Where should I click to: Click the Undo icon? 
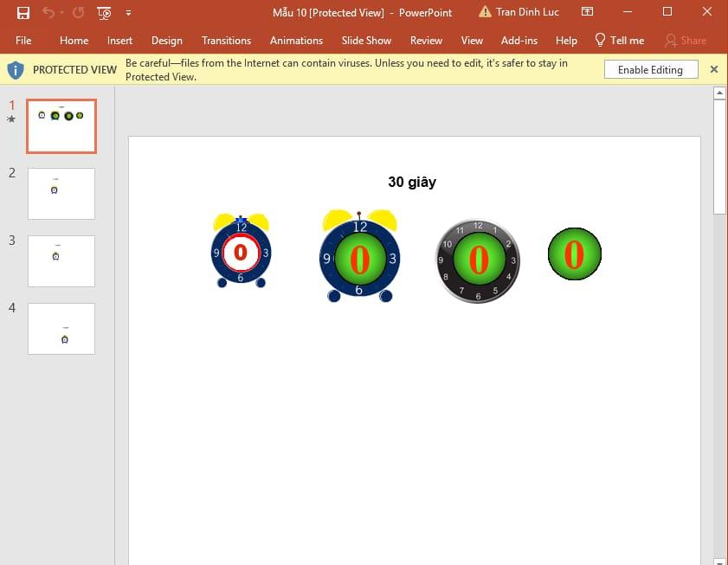[x=48, y=11]
